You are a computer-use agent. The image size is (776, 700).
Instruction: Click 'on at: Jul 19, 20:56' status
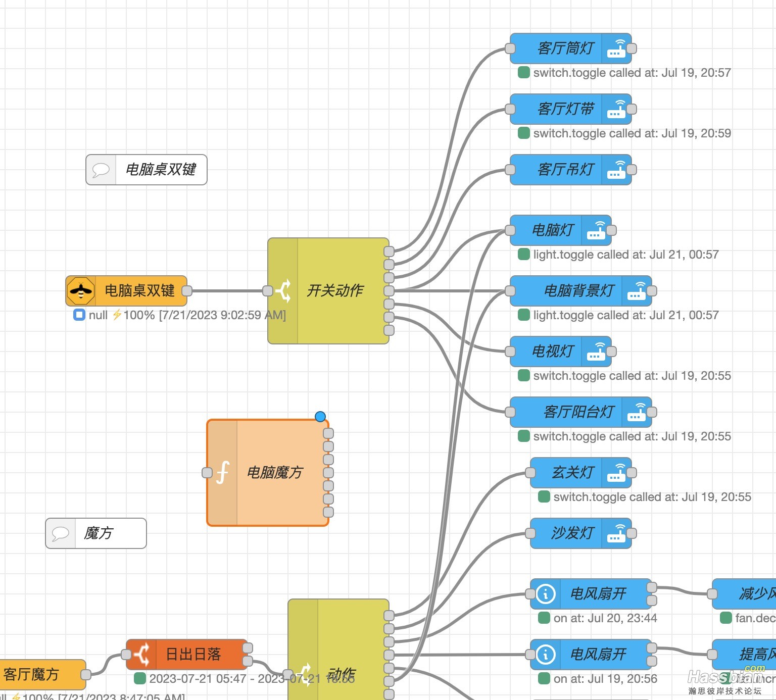605,679
